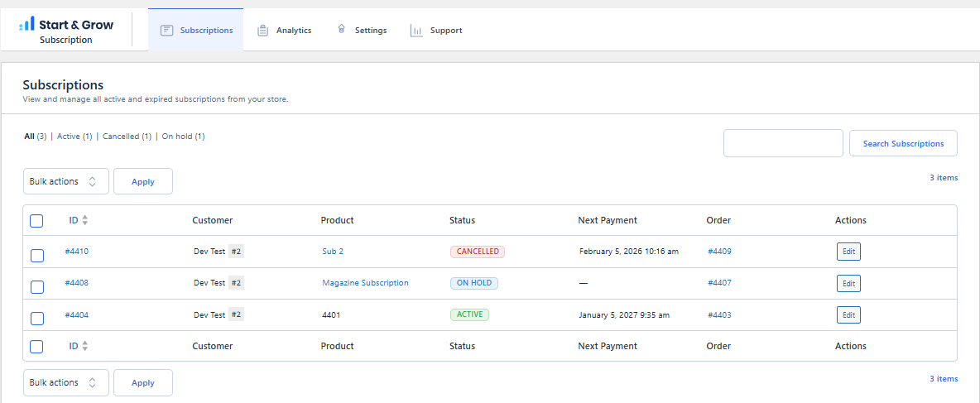
Task: Open the Sub 2 product link
Action: [x=333, y=252]
